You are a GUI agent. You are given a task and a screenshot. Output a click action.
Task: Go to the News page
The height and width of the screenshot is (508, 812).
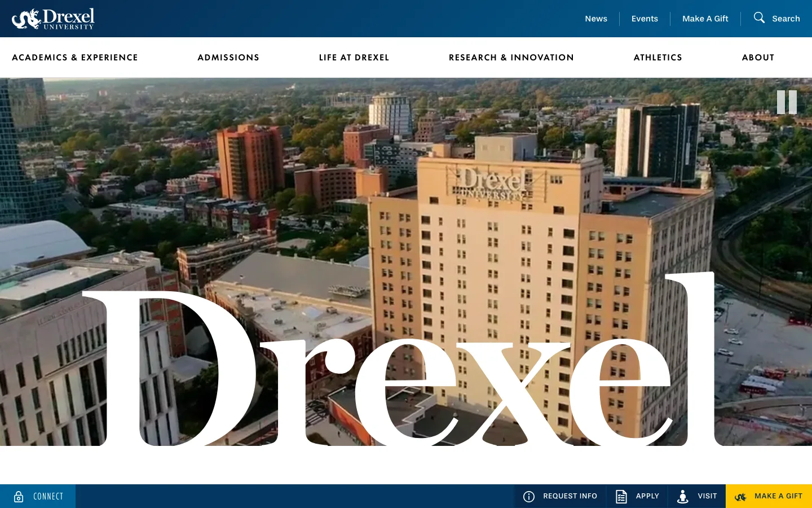[x=596, y=19]
